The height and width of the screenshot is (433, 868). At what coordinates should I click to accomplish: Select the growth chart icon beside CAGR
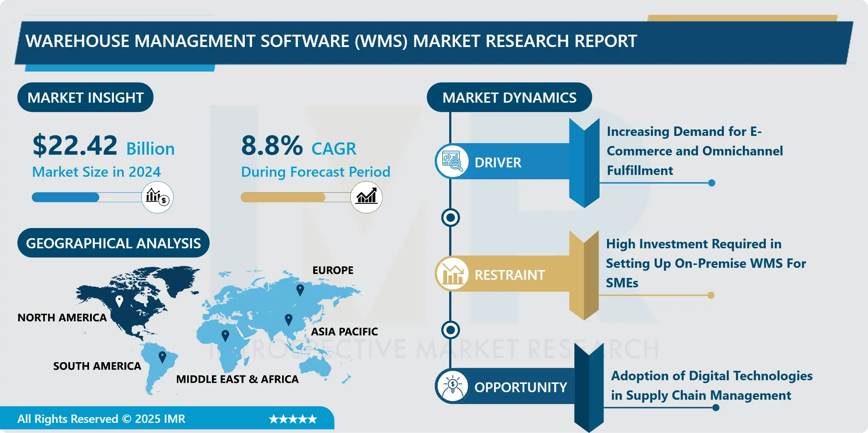pos(366,197)
